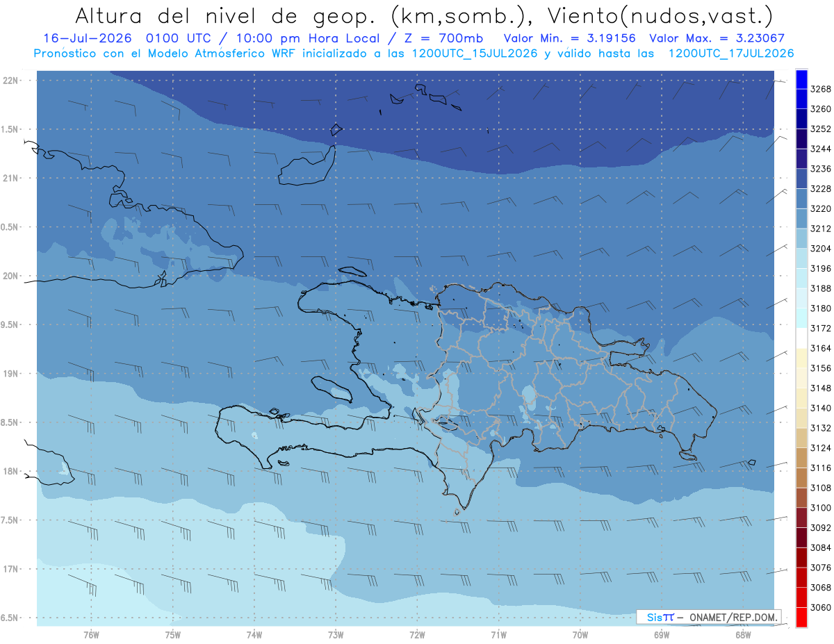Click the '18N' latitude label
The width and height of the screenshot is (834, 644).
11,471
